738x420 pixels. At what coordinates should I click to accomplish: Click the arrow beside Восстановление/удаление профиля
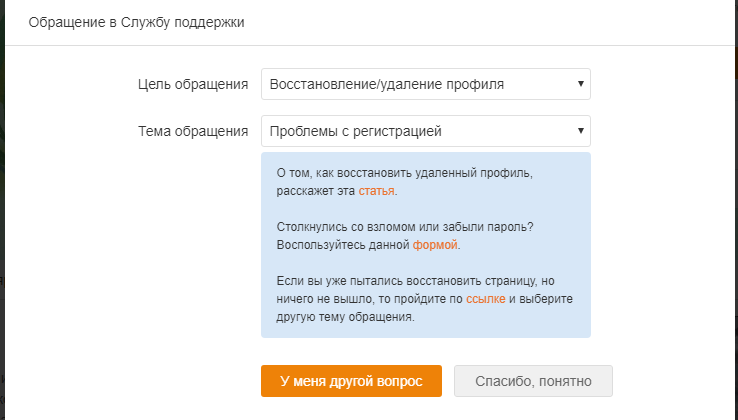[x=580, y=83]
